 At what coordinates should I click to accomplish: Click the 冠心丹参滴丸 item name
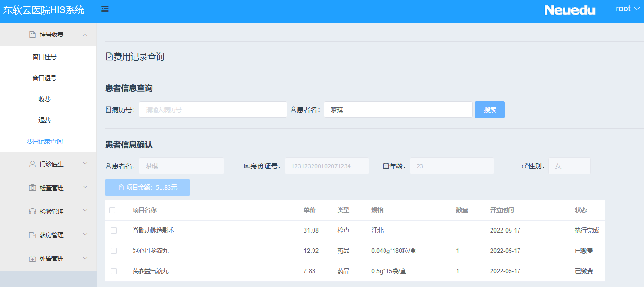click(151, 251)
